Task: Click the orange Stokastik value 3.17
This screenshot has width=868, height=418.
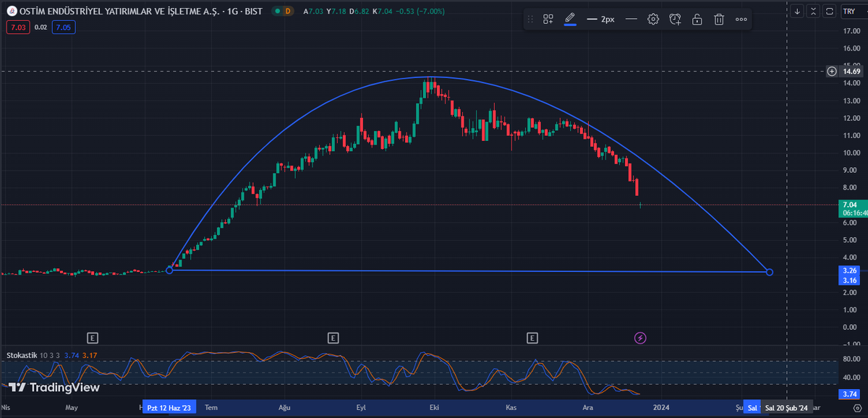Action: pyautogui.click(x=90, y=355)
